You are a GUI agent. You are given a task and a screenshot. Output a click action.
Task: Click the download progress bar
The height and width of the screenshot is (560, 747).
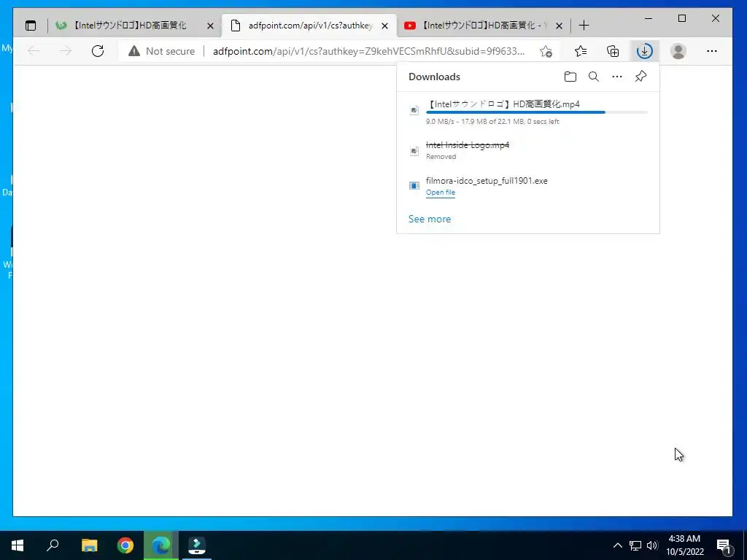point(536,112)
